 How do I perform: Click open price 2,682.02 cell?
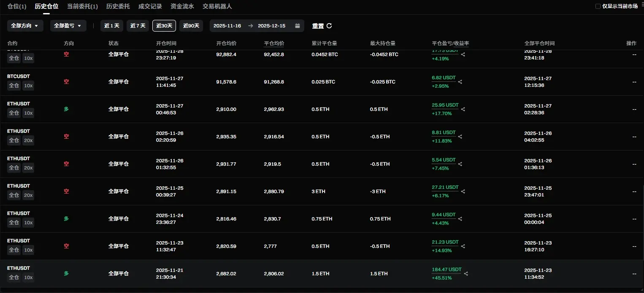pos(226,274)
